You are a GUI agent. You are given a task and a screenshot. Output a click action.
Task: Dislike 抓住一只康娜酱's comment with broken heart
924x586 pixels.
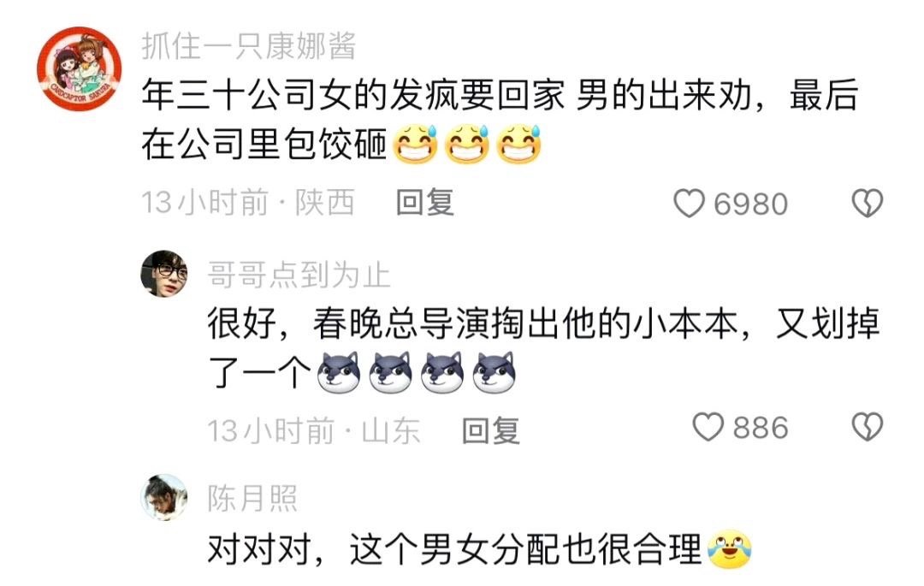point(868,204)
